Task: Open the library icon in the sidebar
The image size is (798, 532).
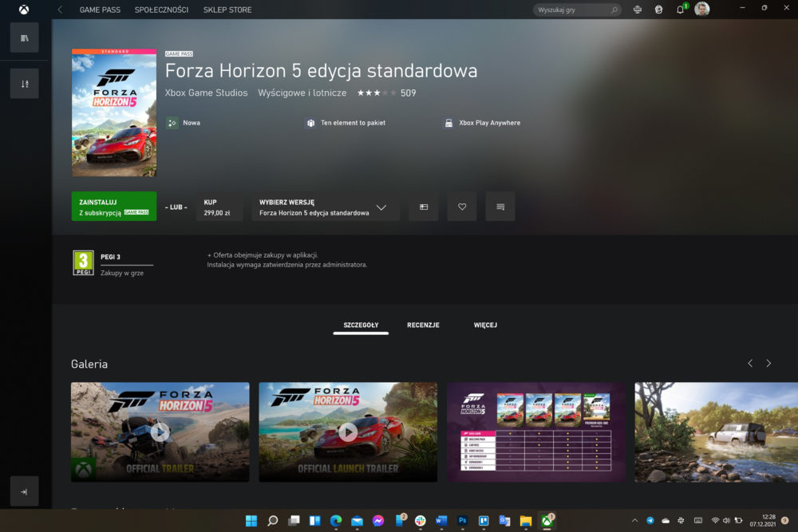Action: coord(25,37)
